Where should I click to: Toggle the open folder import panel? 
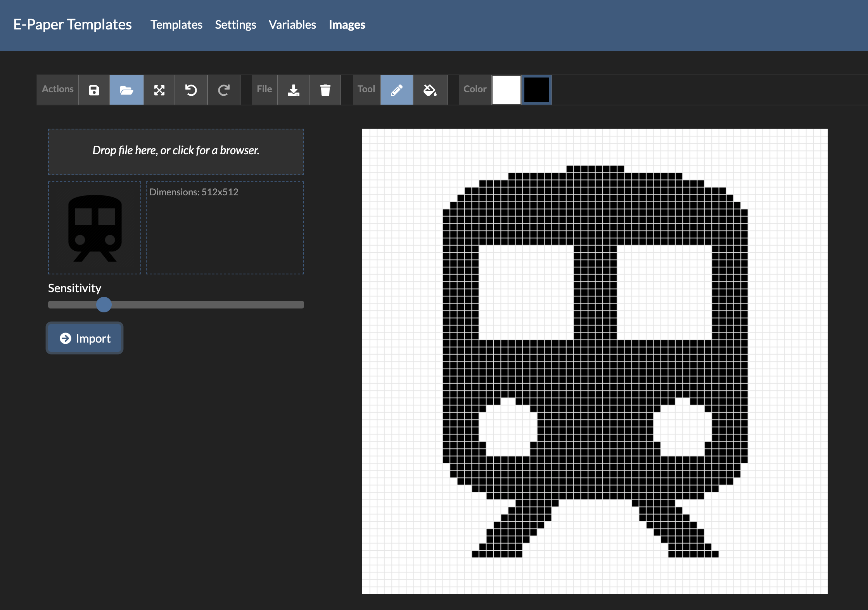point(126,90)
